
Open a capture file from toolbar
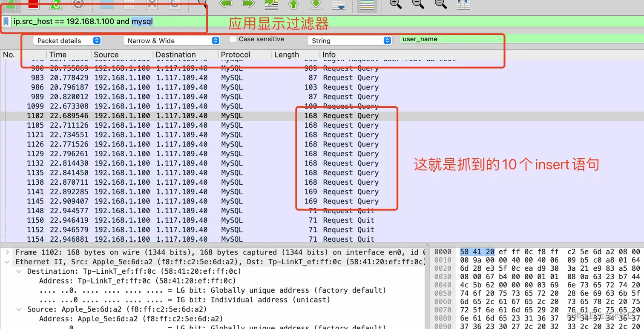(107, 4)
